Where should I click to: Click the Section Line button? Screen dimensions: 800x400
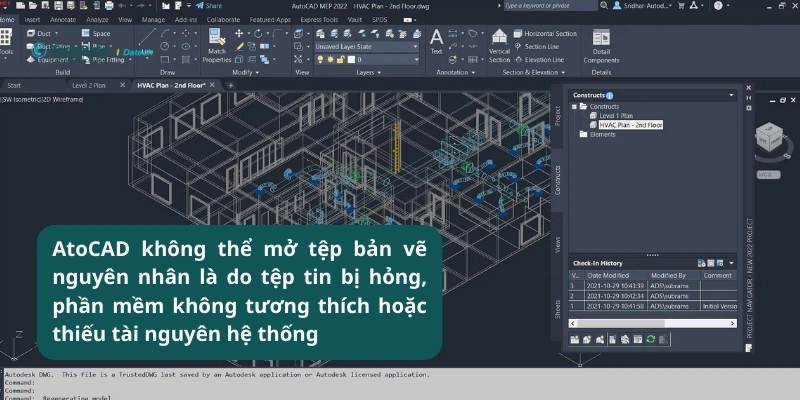click(536, 46)
